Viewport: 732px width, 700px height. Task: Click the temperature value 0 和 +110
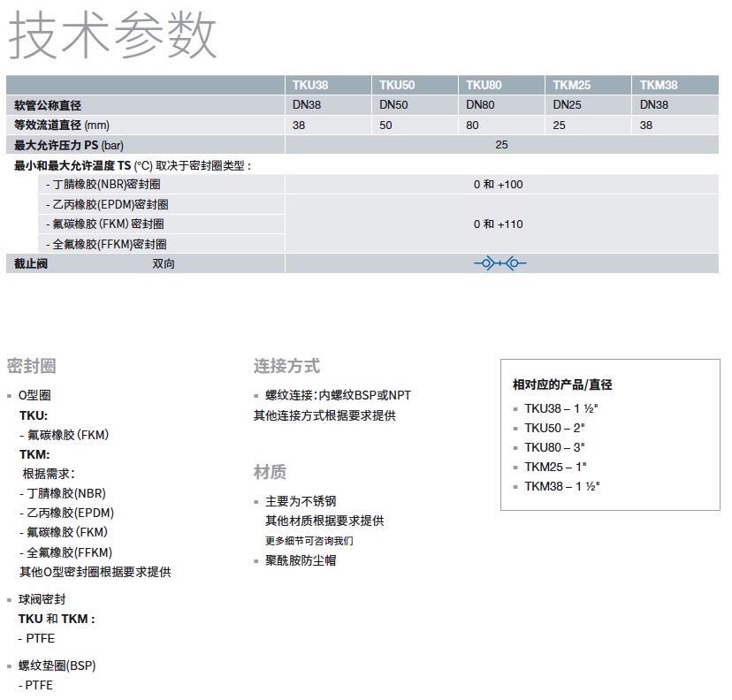tap(498, 224)
